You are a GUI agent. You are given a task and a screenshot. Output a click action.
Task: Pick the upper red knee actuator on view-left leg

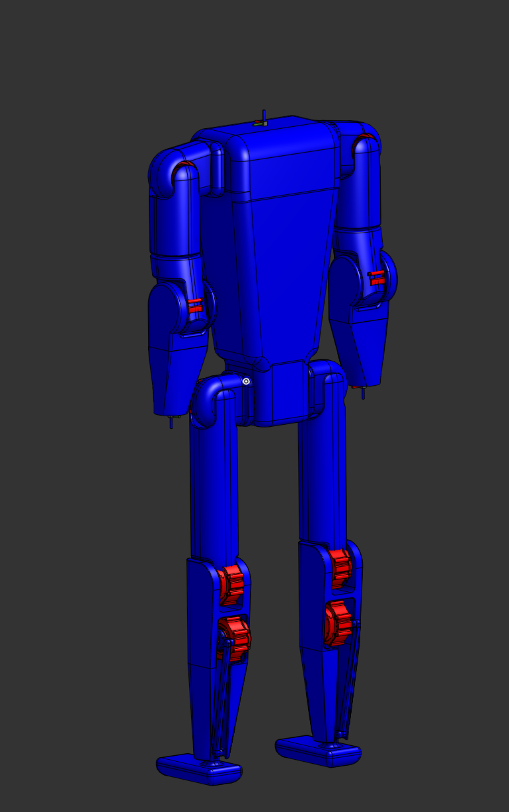pyautogui.click(x=231, y=585)
